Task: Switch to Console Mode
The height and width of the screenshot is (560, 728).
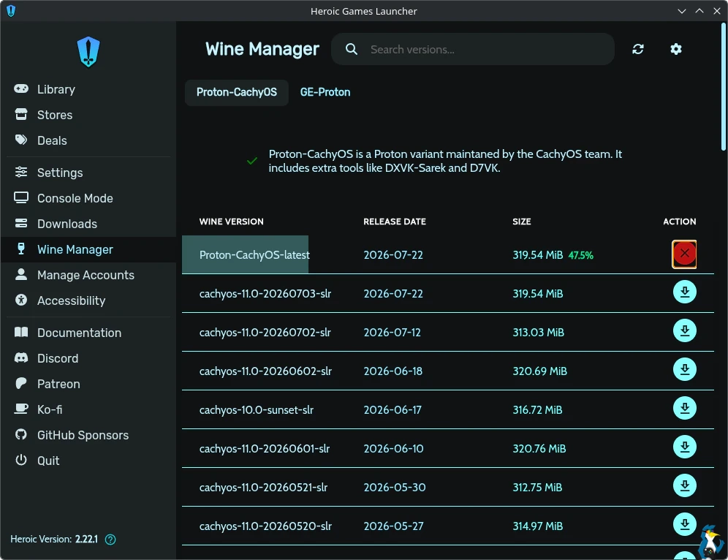Action: (x=88, y=198)
